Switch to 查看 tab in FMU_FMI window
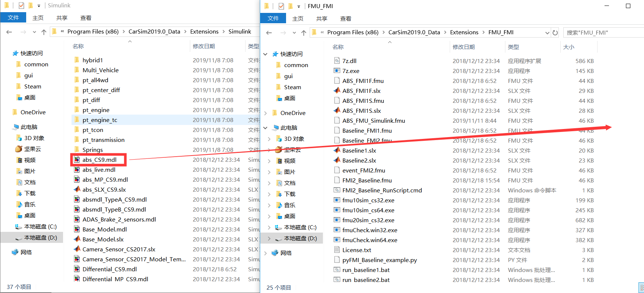The height and width of the screenshot is (293, 644). [346, 18]
